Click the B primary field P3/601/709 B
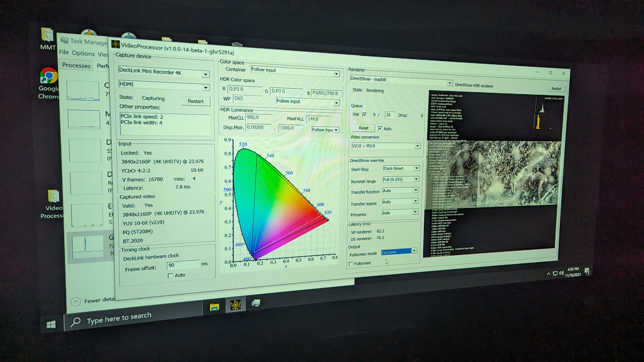644x362 pixels. 326,93
